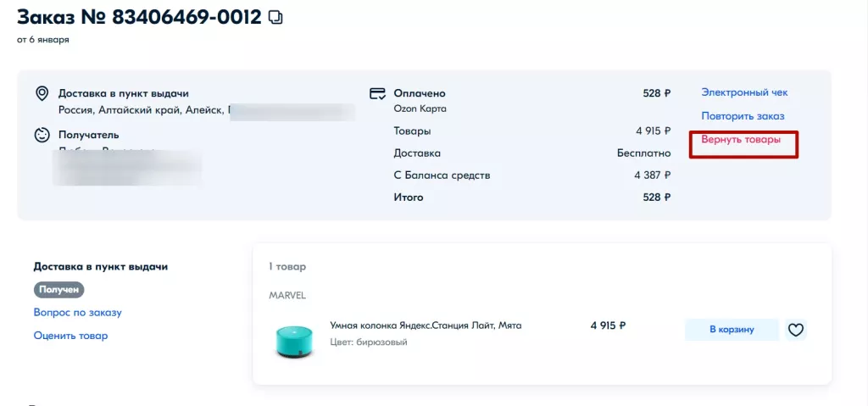Open the Вопрос по заказу link
Viewport: 868px width, 406px height.
click(78, 312)
